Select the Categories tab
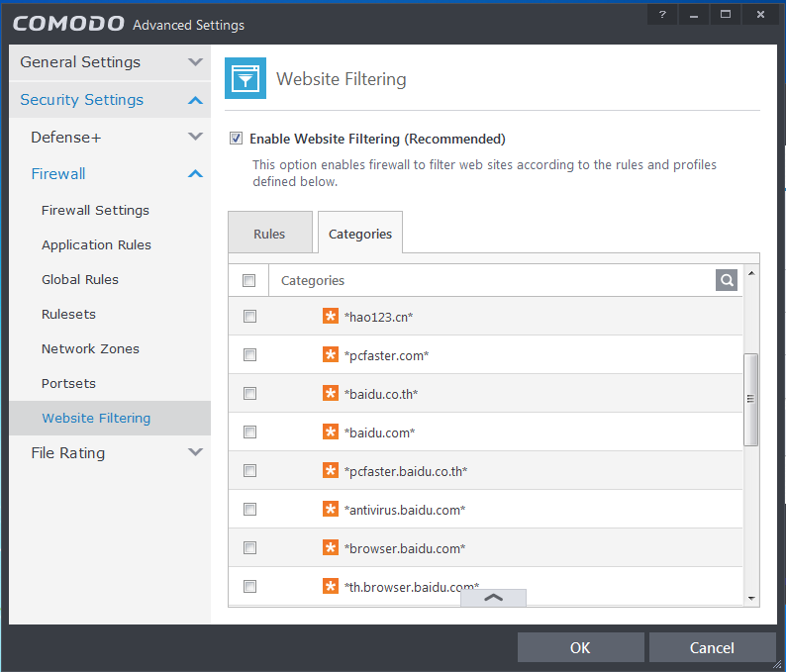 tap(360, 233)
